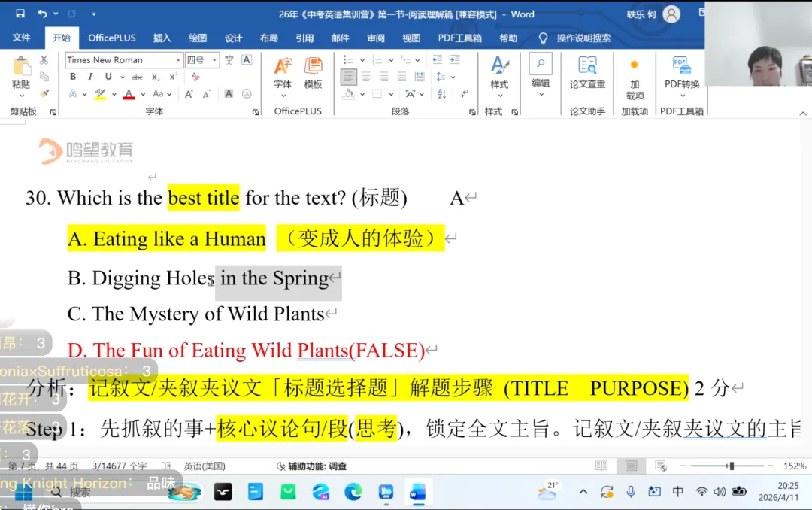The height and width of the screenshot is (510, 812).
Task: Clear all text formatting
Action: point(195,77)
